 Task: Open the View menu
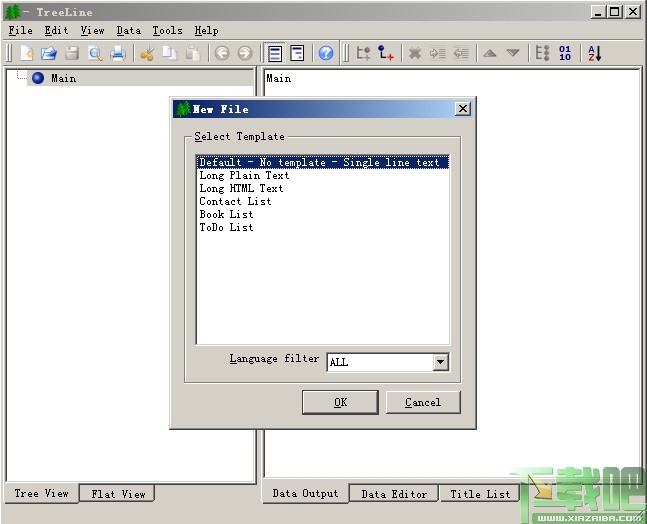92,31
